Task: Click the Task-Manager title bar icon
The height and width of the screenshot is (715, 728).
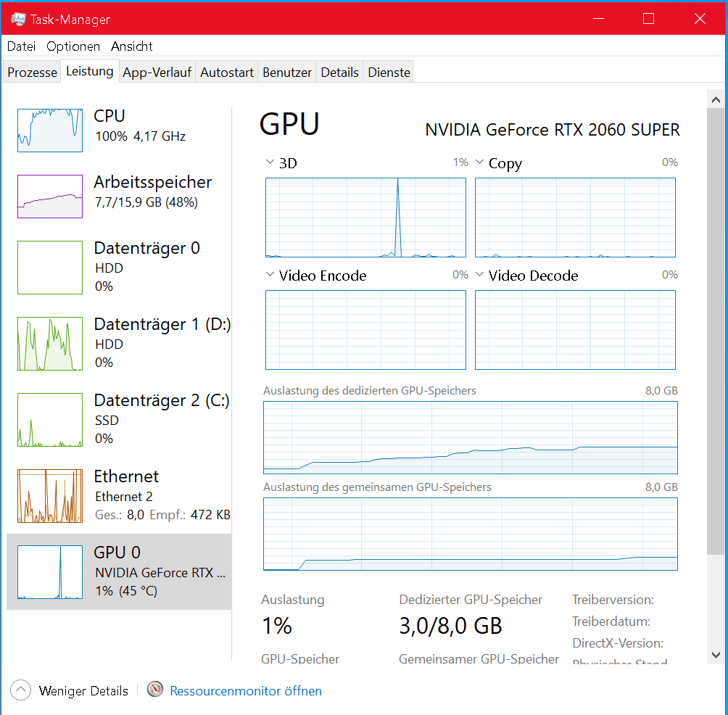Action: [18, 19]
